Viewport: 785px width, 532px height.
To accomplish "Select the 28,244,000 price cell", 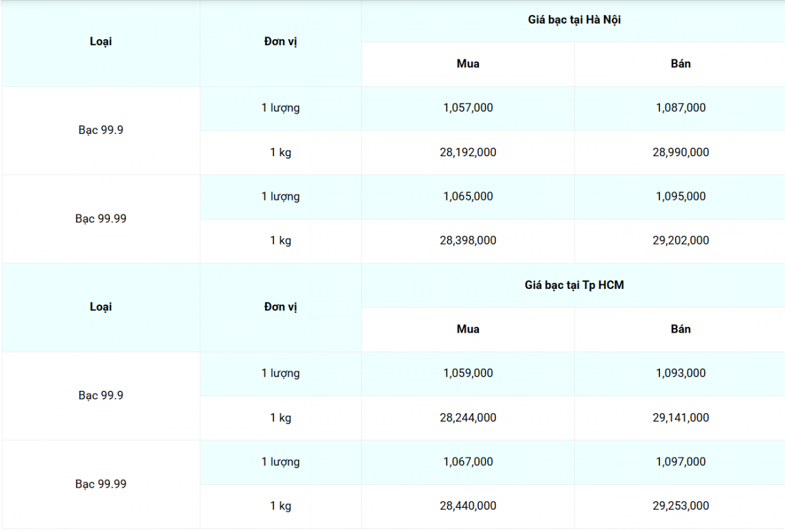I will pyautogui.click(x=468, y=418).
